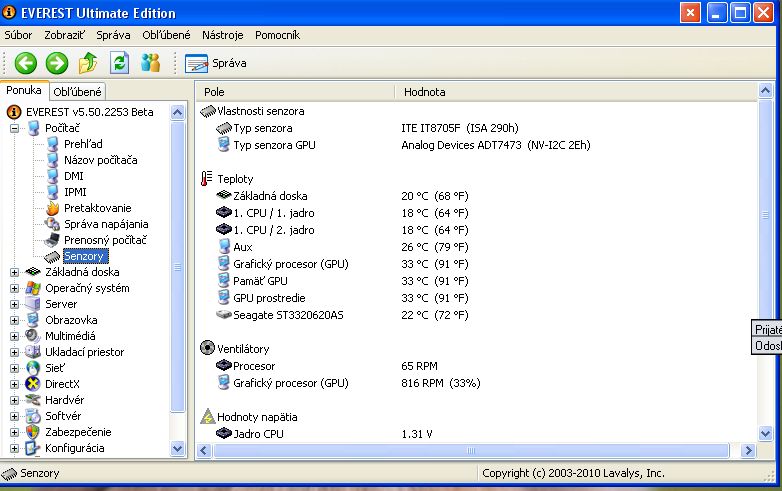The width and height of the screenshot is (782, 491).
Task: Open the Nástroje menu
Action: (222, 35)
